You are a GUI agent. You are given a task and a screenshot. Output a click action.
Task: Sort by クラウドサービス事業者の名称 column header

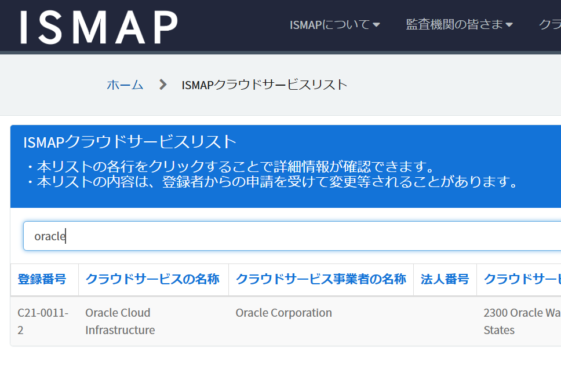pos(321,279)
